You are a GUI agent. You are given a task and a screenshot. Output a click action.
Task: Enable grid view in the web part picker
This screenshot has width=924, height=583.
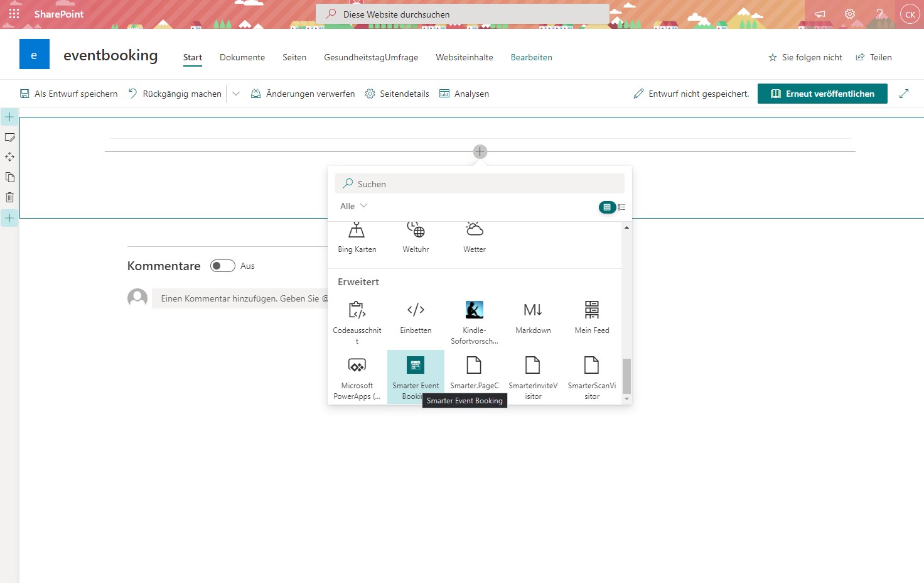pos(606,207)
